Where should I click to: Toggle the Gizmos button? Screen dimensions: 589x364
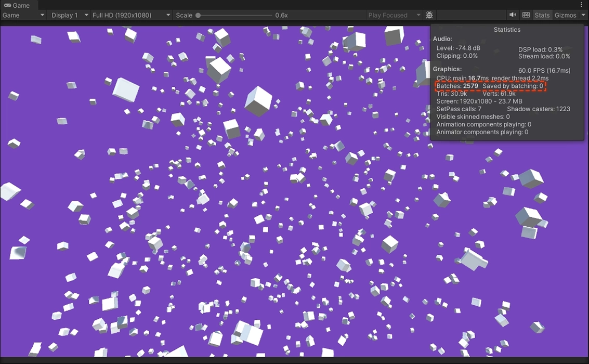565,15
